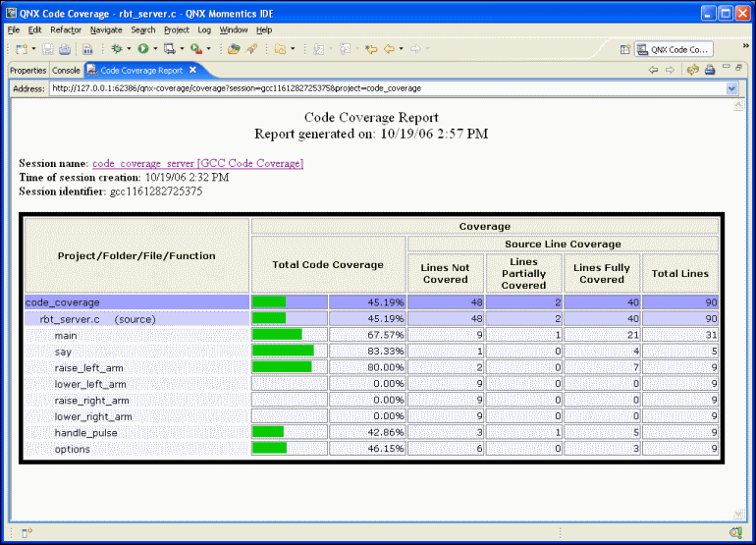
Task: Click the Open Perspective icon
Action: coord(625,49)
